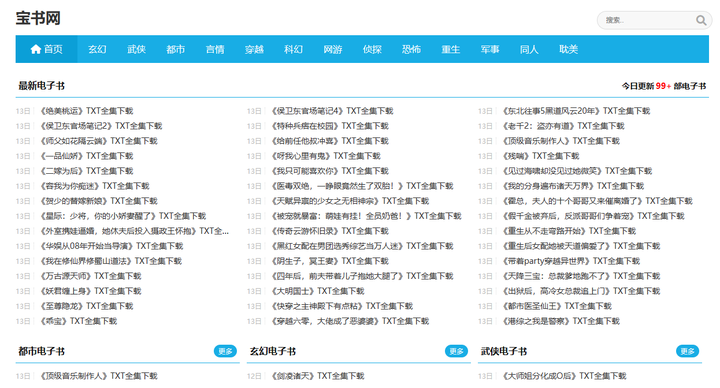The width and height of the screenshot is (720, 388).
Task: Open 《呀我心里有鬼》TXT全集下载 link
Action: click(x=326, y=156)
